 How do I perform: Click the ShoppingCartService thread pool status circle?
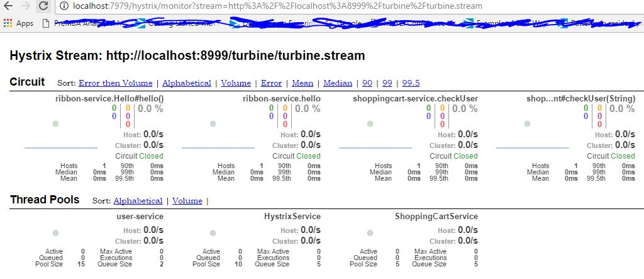click(370, 233)
